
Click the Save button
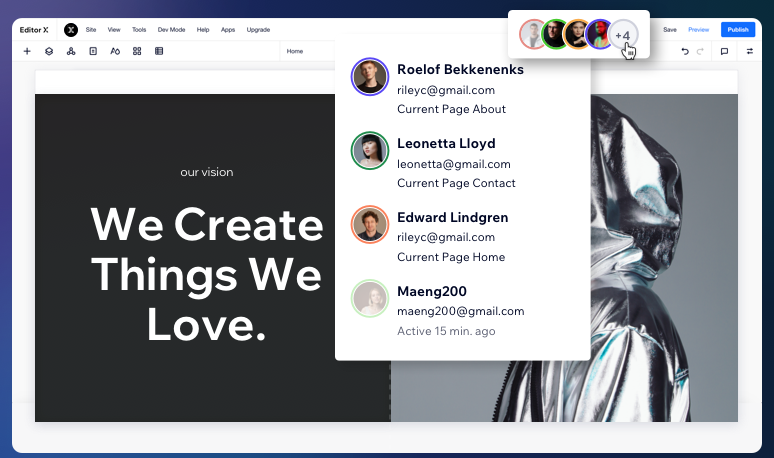click(x=670, y=30)
